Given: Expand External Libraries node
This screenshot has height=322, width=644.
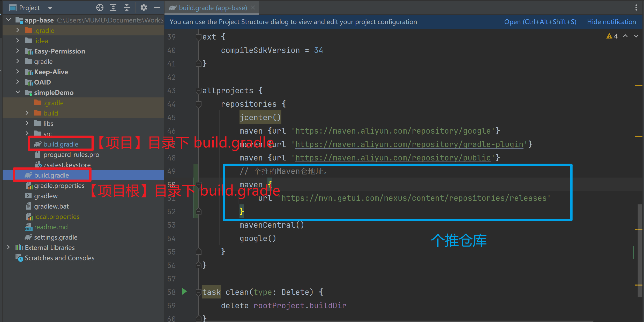Looking at the screenshot, I should (x=8, y=247).
